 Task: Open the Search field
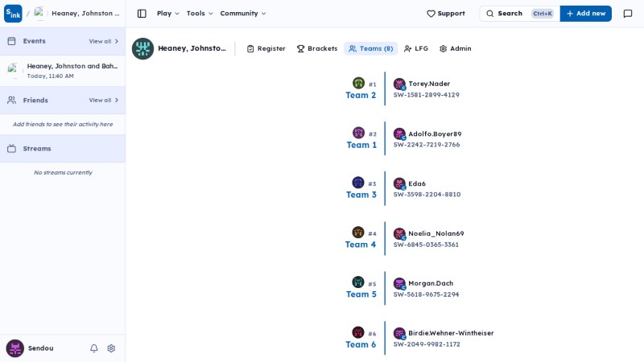pos(519,14)
